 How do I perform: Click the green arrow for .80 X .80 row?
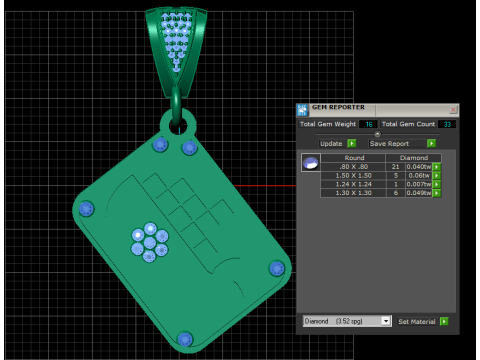437,167
